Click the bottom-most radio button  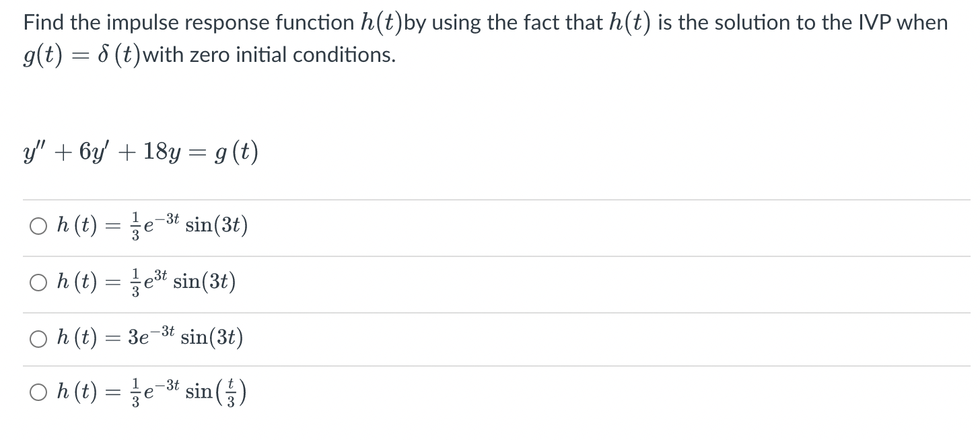coord(38,392)
